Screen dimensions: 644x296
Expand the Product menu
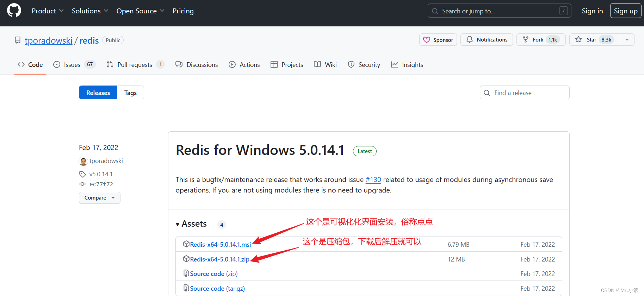48,11
